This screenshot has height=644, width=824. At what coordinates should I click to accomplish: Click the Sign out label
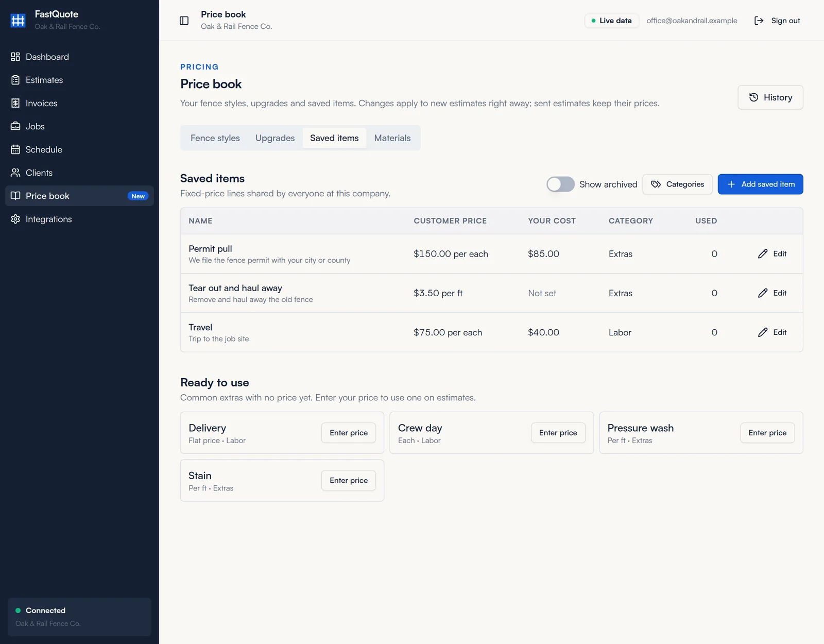(785, 21)
